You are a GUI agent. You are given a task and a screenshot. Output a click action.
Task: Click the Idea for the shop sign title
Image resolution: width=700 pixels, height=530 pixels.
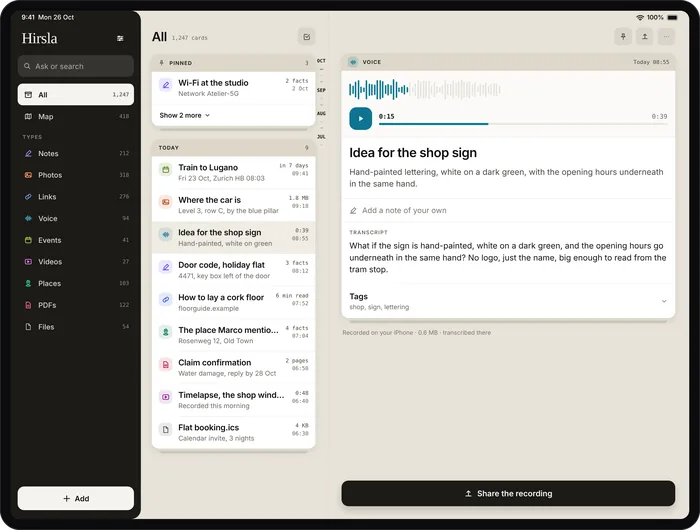coord(413,153)
